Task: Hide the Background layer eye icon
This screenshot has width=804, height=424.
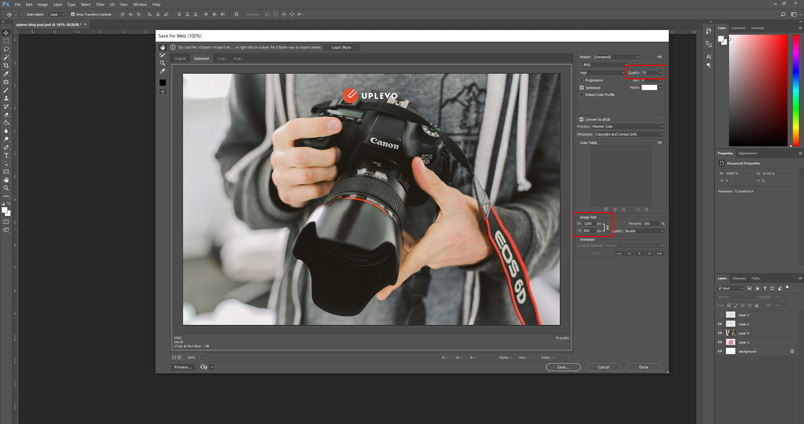Action: pyautogui.click(x=719, y=351)
